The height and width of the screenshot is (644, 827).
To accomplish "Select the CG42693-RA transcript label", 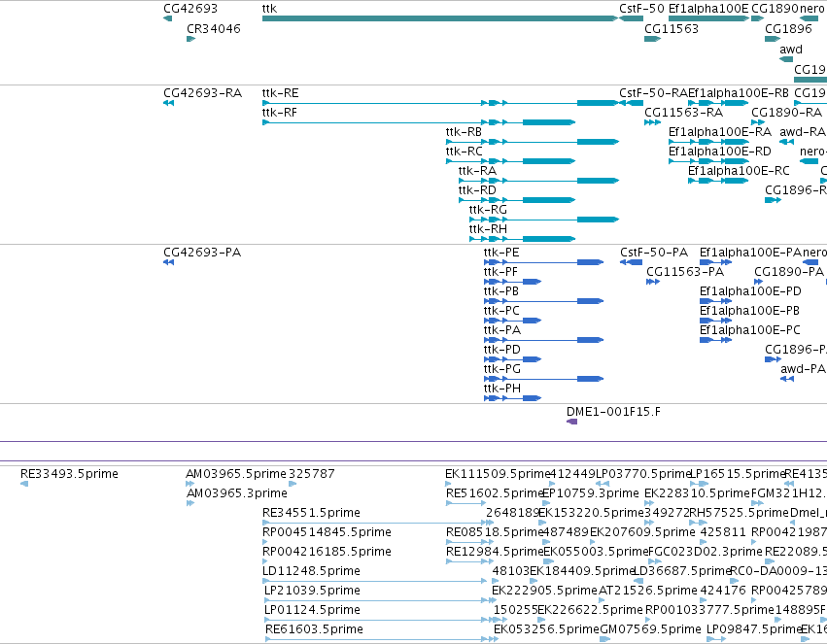I will 202,93.
